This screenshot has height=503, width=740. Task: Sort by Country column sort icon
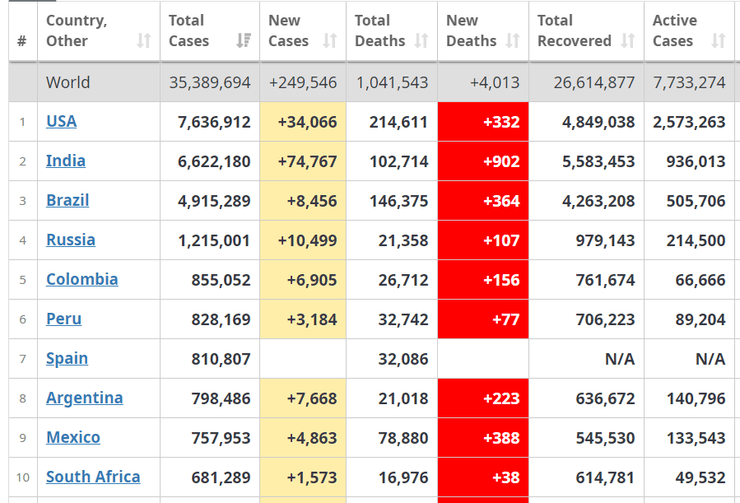coord(144,41)
